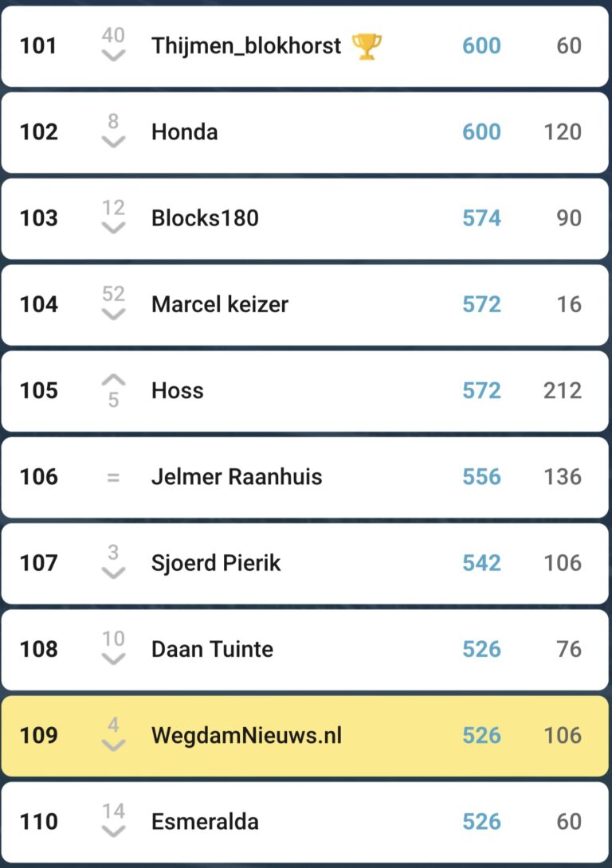Click the down chevron for Daan Tuinte
The height and width of the screenshot is (868, 612).
tap(114, 659)
